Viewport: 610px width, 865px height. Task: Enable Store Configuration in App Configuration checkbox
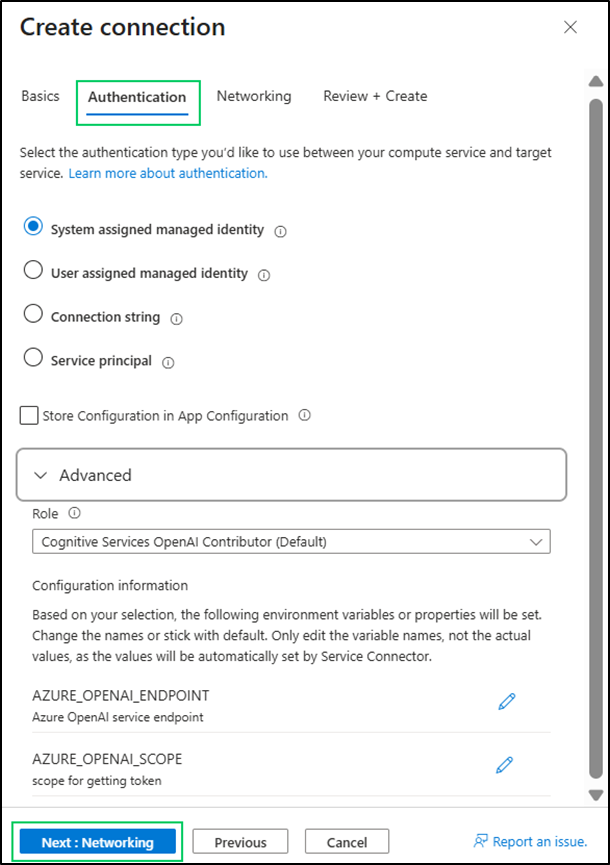tap(29, 416)
